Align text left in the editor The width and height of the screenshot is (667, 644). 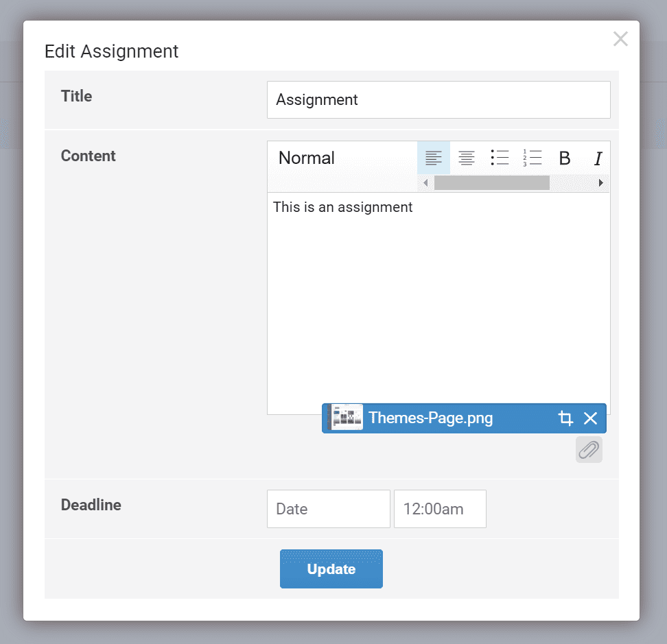[433, 158]
